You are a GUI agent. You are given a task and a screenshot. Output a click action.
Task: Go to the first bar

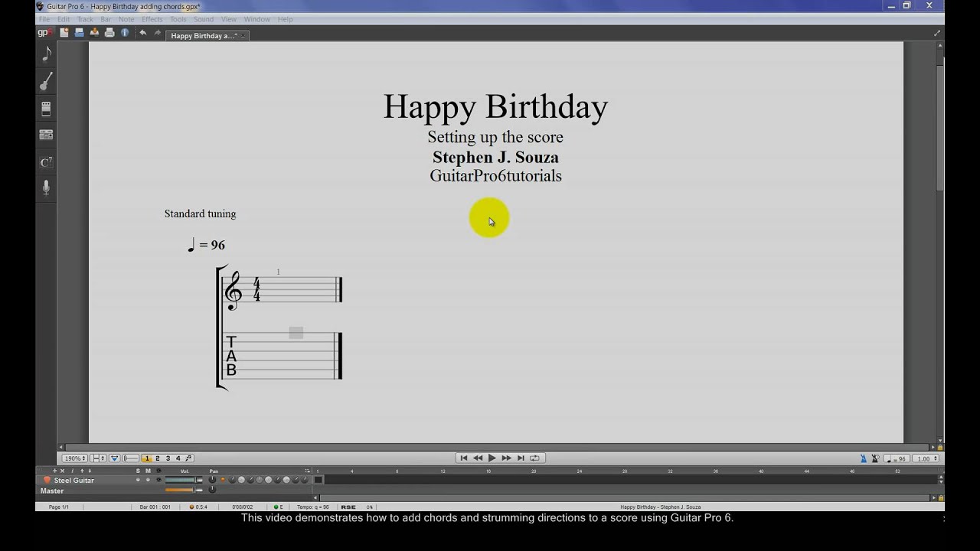463,458
